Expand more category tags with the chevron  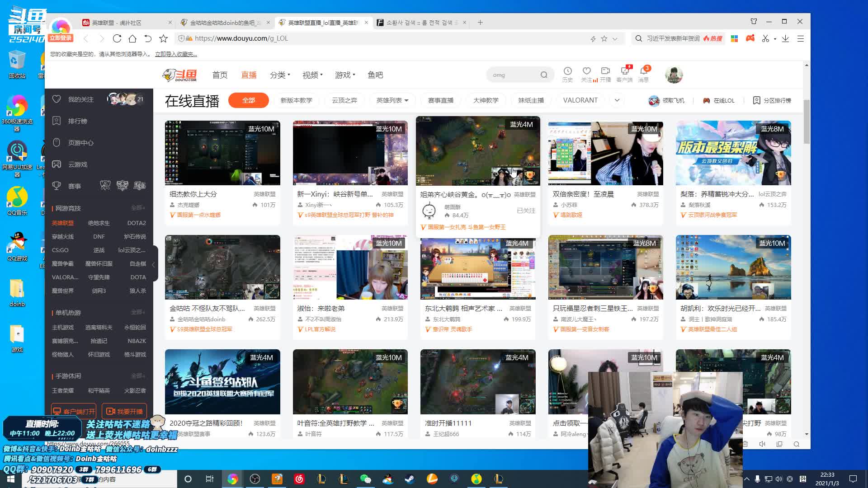tap(617, 100)
